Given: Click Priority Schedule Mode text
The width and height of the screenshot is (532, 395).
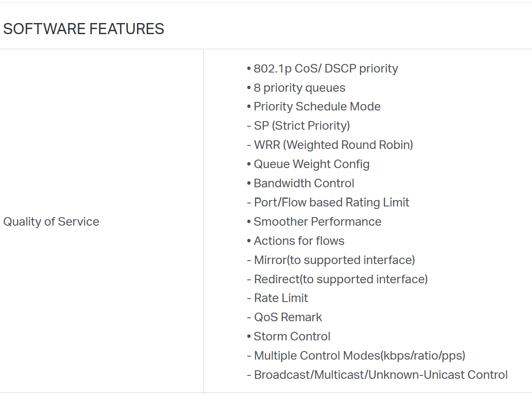Looking at the screenshot, I should [314, 107].
